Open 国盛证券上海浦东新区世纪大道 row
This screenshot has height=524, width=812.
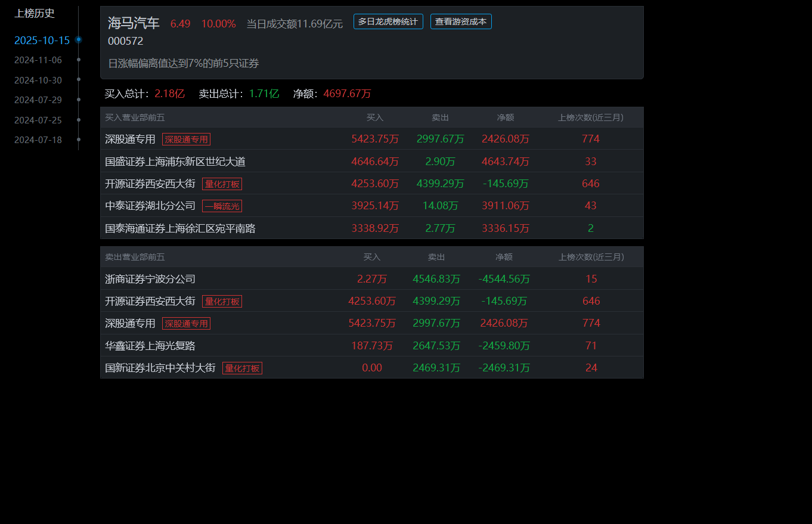pyautogui.click(x=372, y=162)
